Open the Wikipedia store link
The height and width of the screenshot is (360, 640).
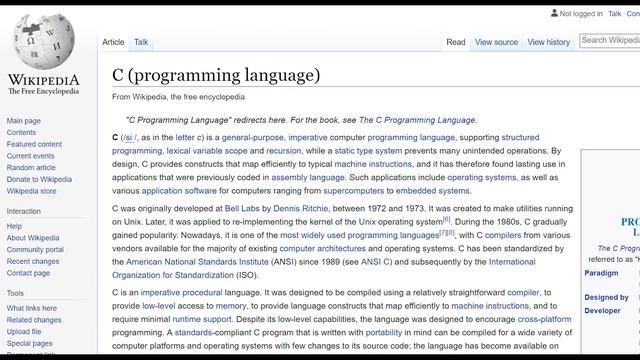coord(31,191)
